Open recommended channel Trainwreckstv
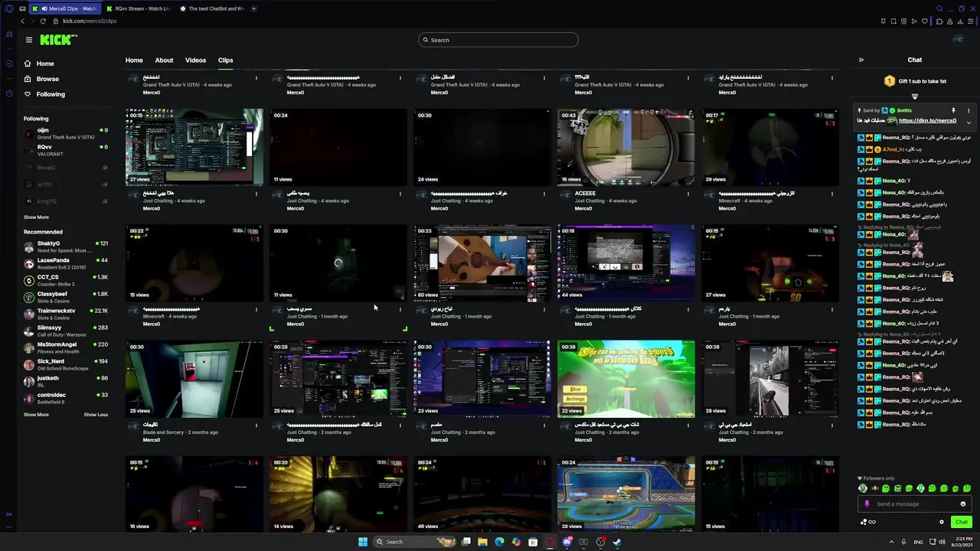The width and height of the screenshot is (980, 551). pyautogui.click(x=66, y=314)
